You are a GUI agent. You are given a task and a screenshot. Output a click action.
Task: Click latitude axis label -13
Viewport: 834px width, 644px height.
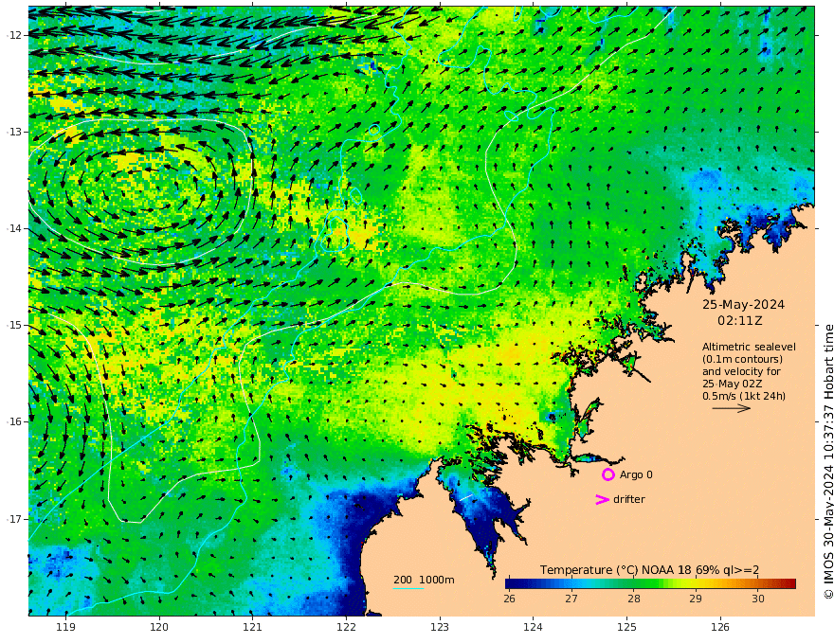[14, 132]
